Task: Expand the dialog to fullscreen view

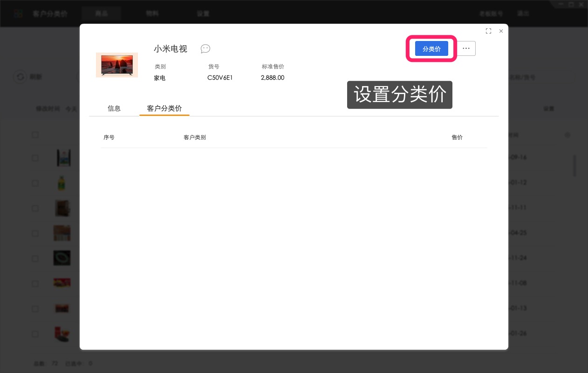Action: coord(488,31)
